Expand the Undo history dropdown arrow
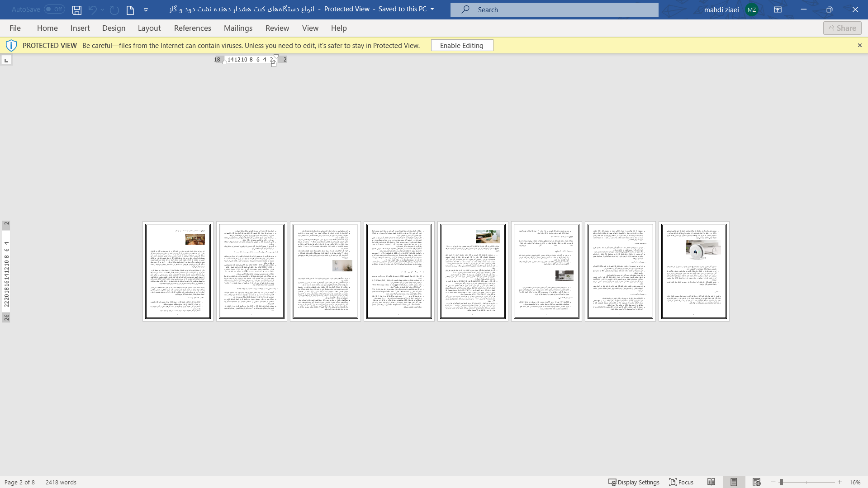 click(x=103, y=9)
